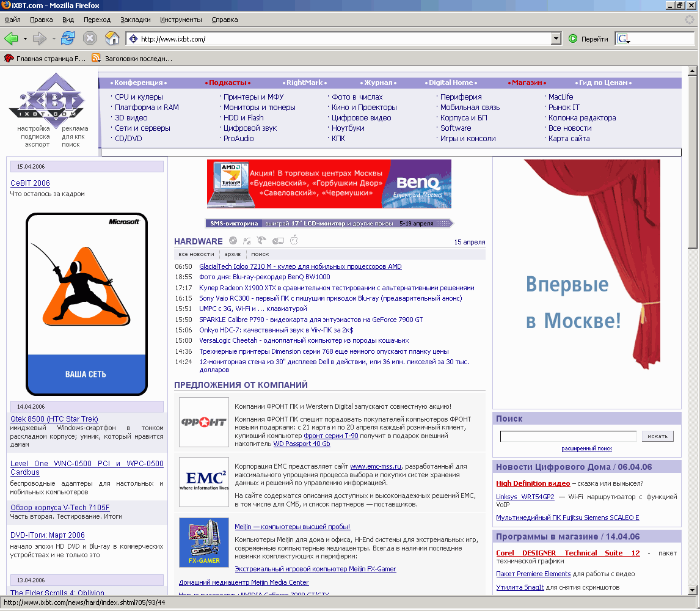Image resolution: width=700 pixels, height=611 pixels.
Task: Click the globe-hand icon beside HARDWARE heading
Action: pyautogui.click(x=262, y=240)
